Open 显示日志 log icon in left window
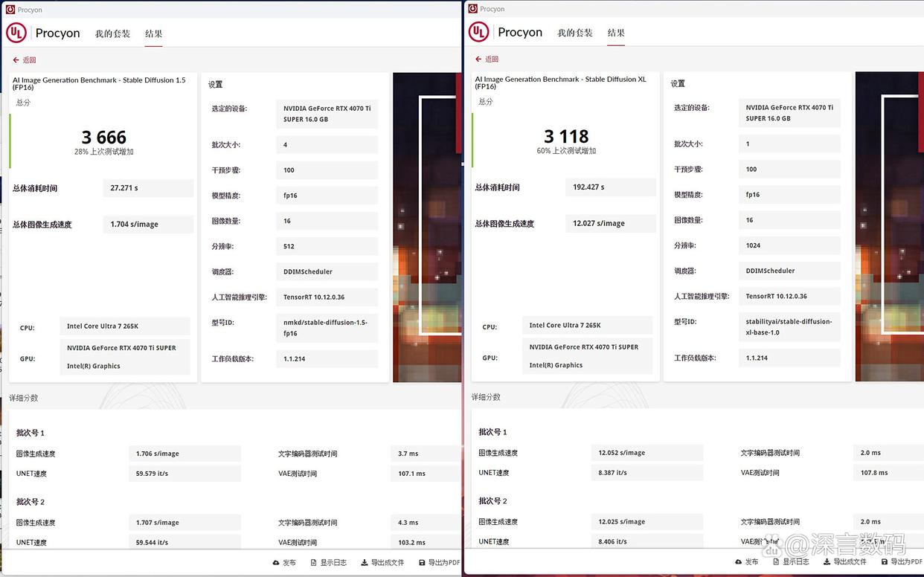 (x=314, y=563)
